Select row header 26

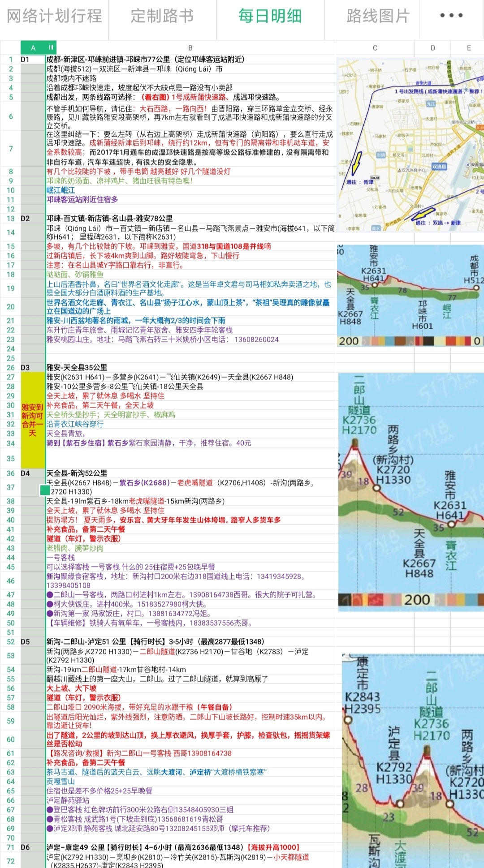pos(10,368)
